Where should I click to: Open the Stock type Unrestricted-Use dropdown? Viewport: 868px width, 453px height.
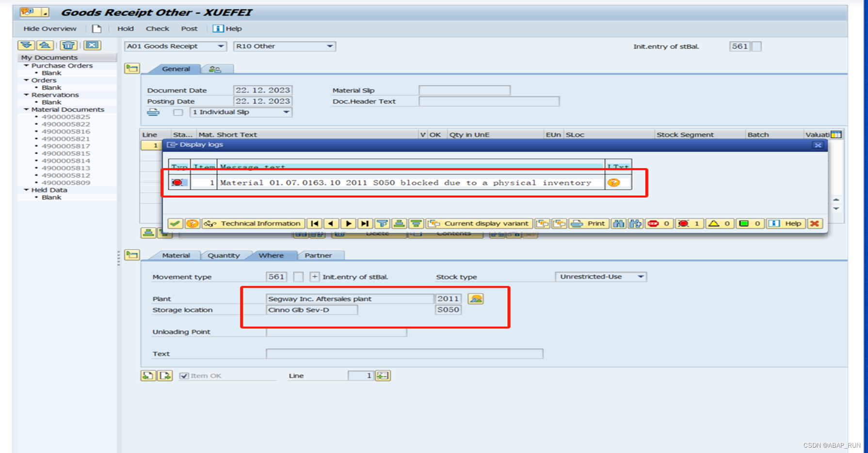tap(640, 277)
